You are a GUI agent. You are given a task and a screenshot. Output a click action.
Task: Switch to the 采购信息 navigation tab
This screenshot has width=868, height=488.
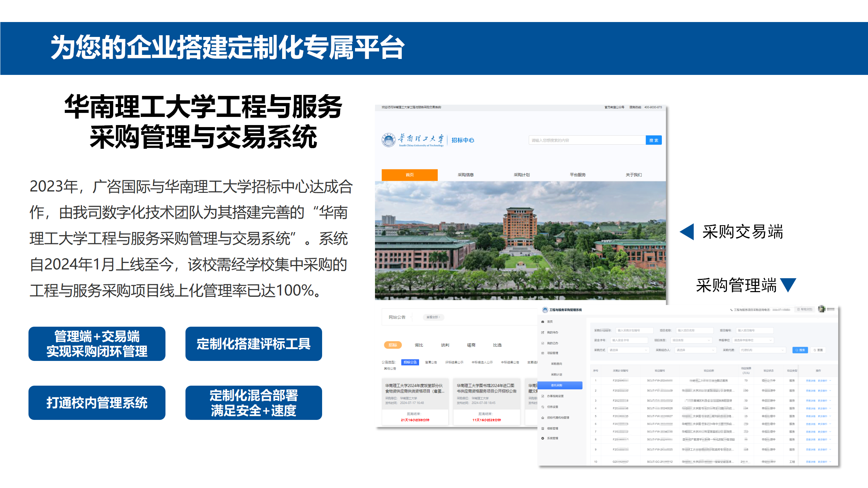pyautogui.click(x=466, y=174)
